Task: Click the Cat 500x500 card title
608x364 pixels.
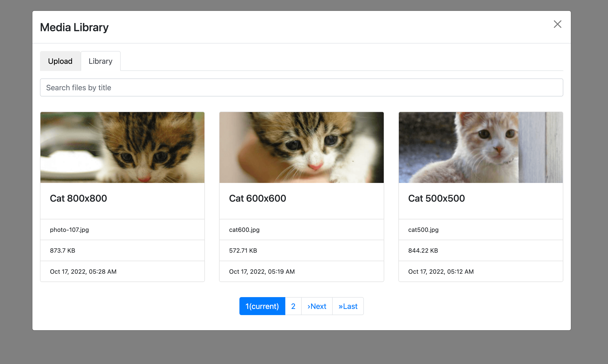Action: click(436, 198)
